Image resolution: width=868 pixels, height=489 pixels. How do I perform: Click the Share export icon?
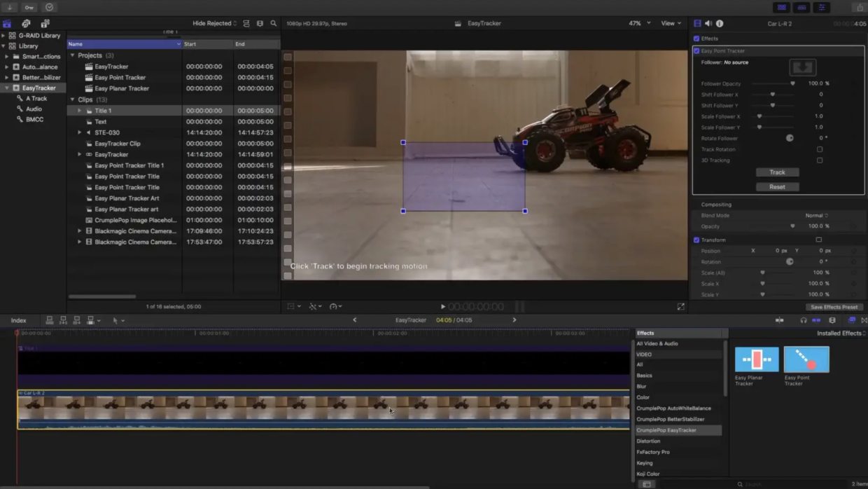tap(860, 7)
